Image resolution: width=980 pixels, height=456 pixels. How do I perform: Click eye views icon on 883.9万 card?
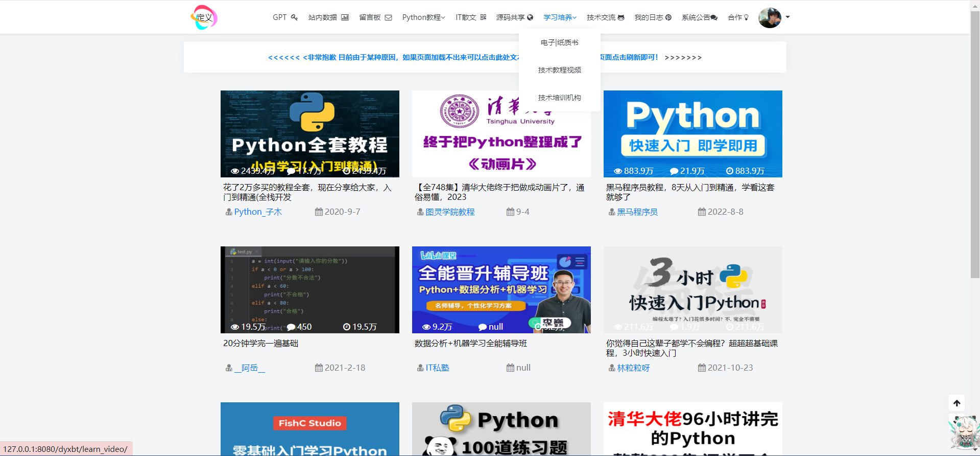coord(618,171)
